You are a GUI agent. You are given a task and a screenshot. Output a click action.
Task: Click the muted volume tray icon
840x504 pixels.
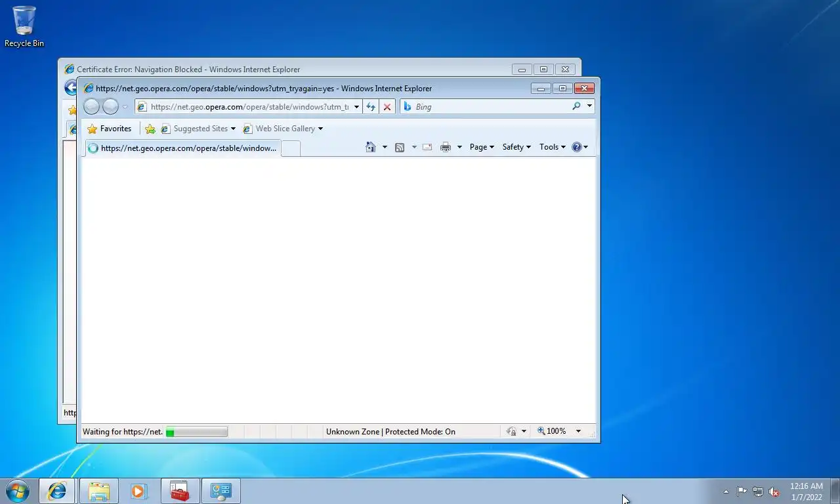(x=774, y=492)
